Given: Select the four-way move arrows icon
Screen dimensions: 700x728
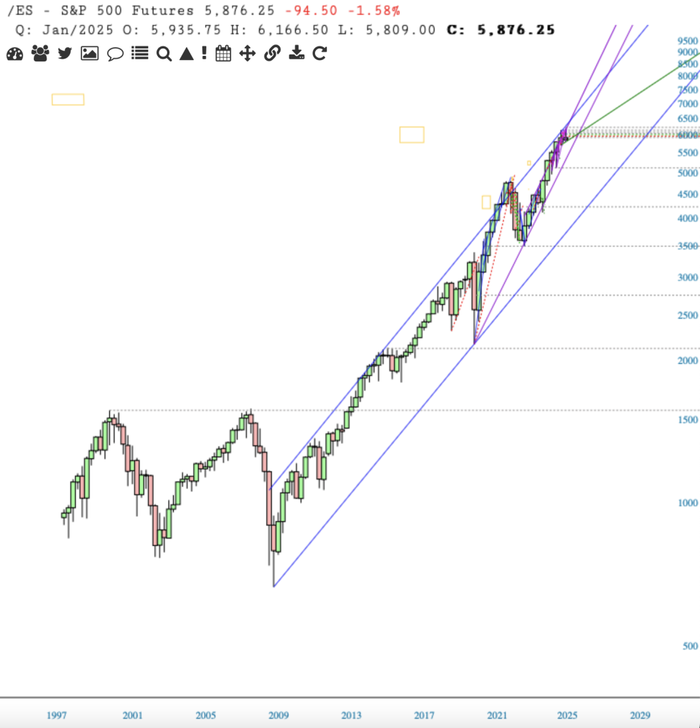Looking at the screenshot, I should [x=247, y=53].
